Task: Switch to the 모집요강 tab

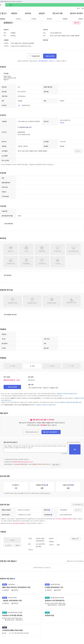Action: coord(3,19)
